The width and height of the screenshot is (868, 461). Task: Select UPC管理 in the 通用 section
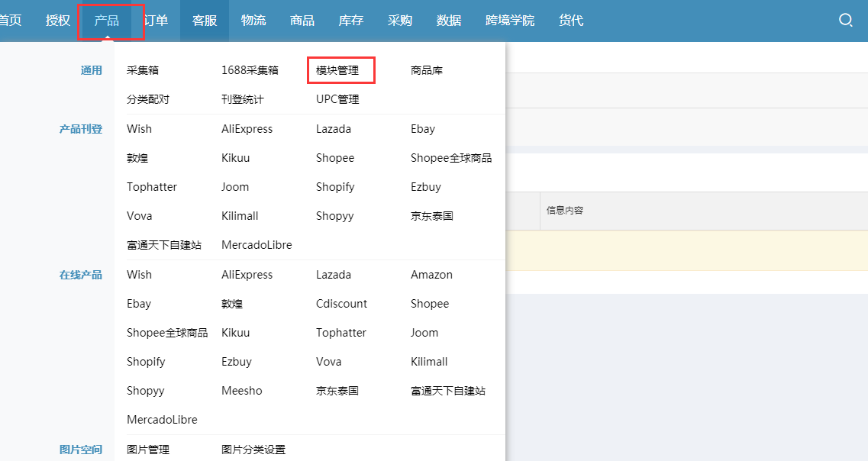click(x=337, y=100)
